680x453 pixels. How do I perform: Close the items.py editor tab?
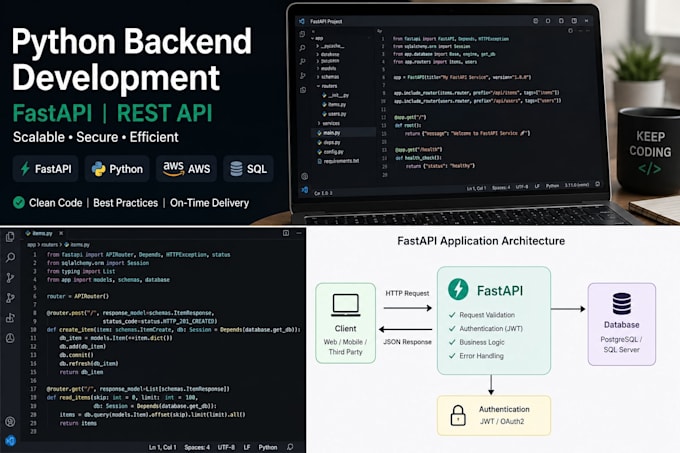coord(61,233)
